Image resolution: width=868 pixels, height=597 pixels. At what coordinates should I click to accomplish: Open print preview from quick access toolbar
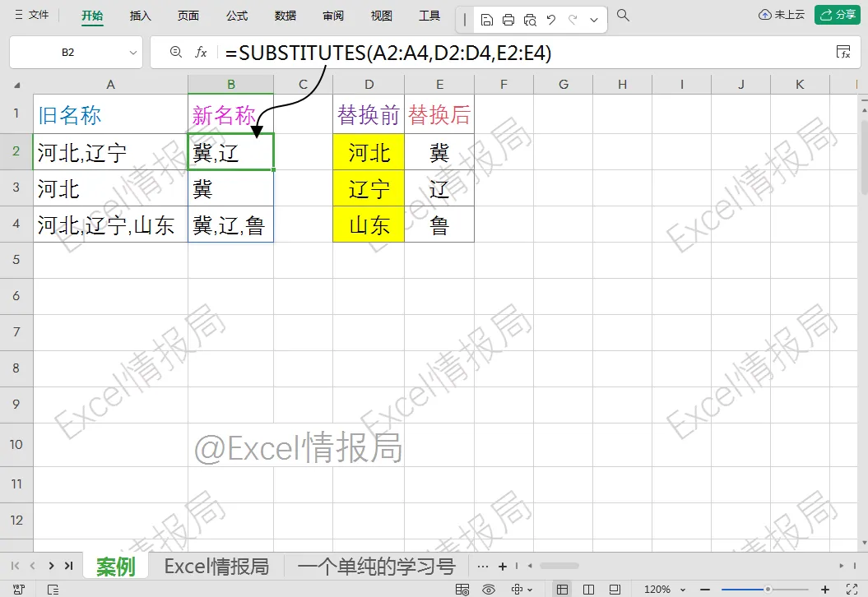tap(530, 21)
